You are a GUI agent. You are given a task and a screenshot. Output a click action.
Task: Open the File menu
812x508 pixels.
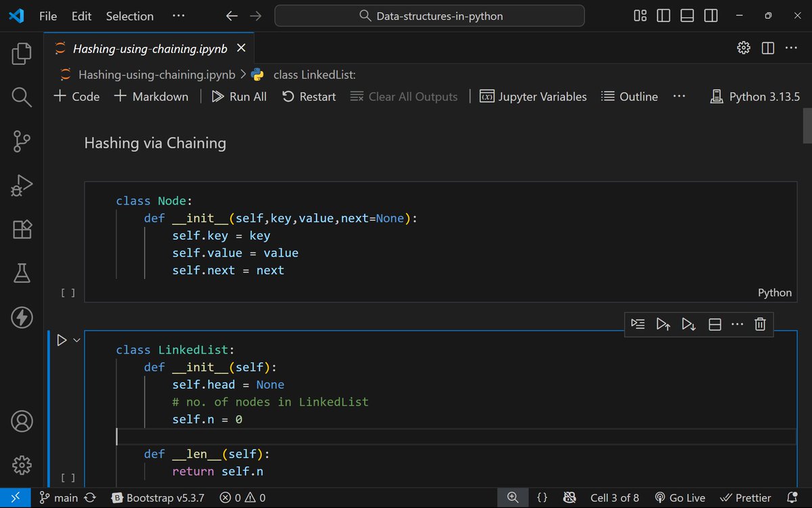(47, 16)
